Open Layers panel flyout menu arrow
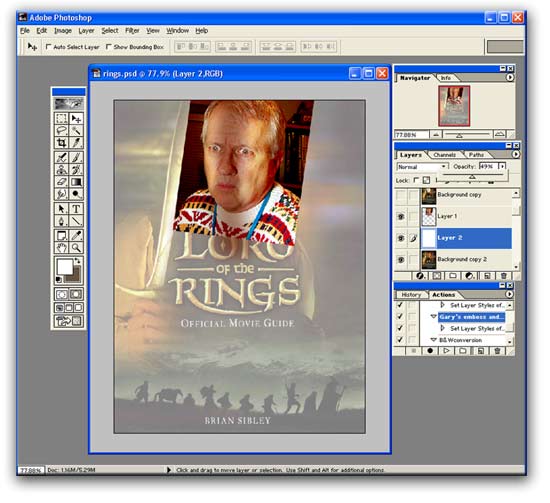Screen dimensions: 550x503 pyautogui.click(x=515, y=154)
